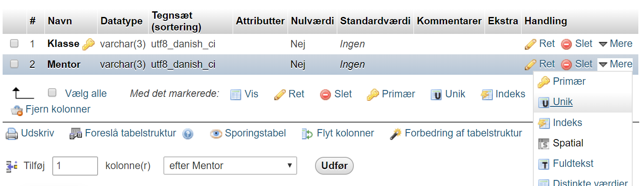Screen dimensions: 644x186
Task: Click the red Slet icon for Mentor row
Action: 566,65
